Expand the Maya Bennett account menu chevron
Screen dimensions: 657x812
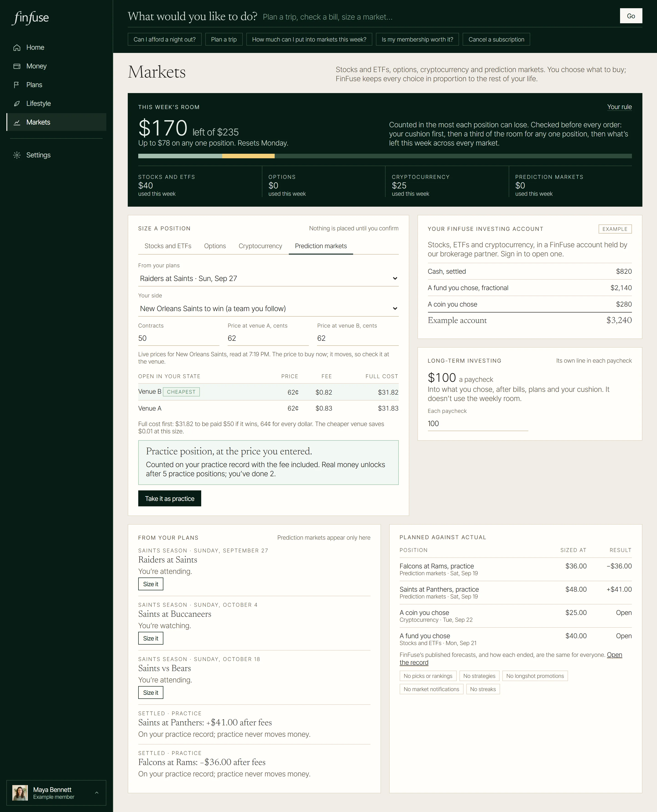click(96, 793)
